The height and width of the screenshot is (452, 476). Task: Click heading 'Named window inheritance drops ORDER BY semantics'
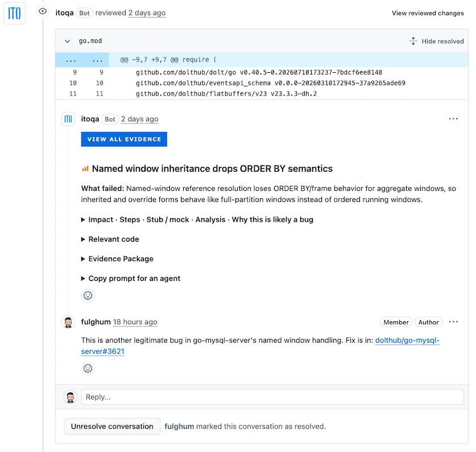tap(212, 168)
